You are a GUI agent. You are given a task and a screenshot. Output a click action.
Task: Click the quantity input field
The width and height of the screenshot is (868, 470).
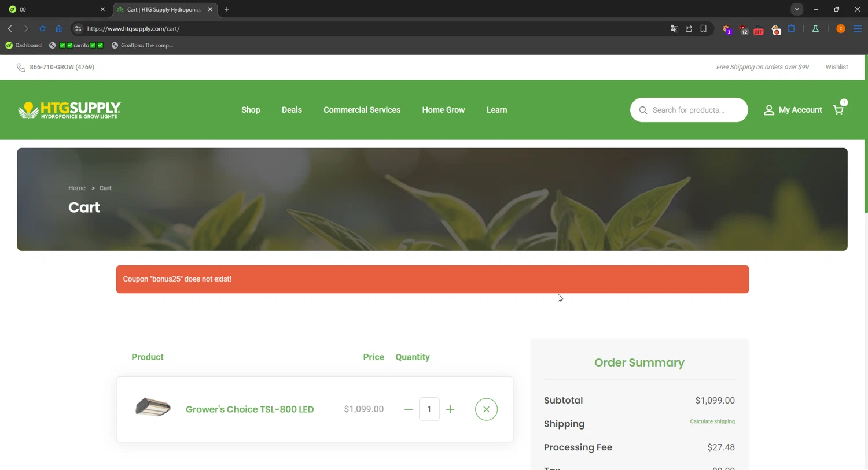(x=429, y=409)
